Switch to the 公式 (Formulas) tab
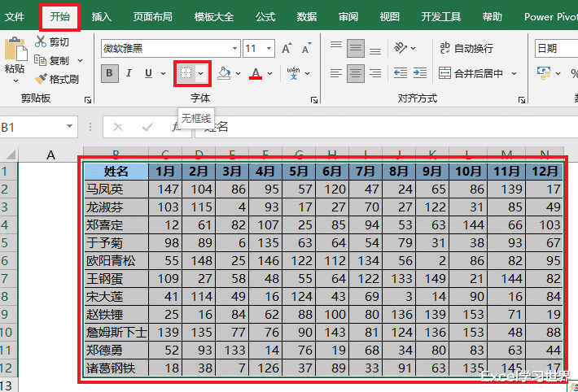This screenshot has width=578, height=392. (x=265, y=16)
